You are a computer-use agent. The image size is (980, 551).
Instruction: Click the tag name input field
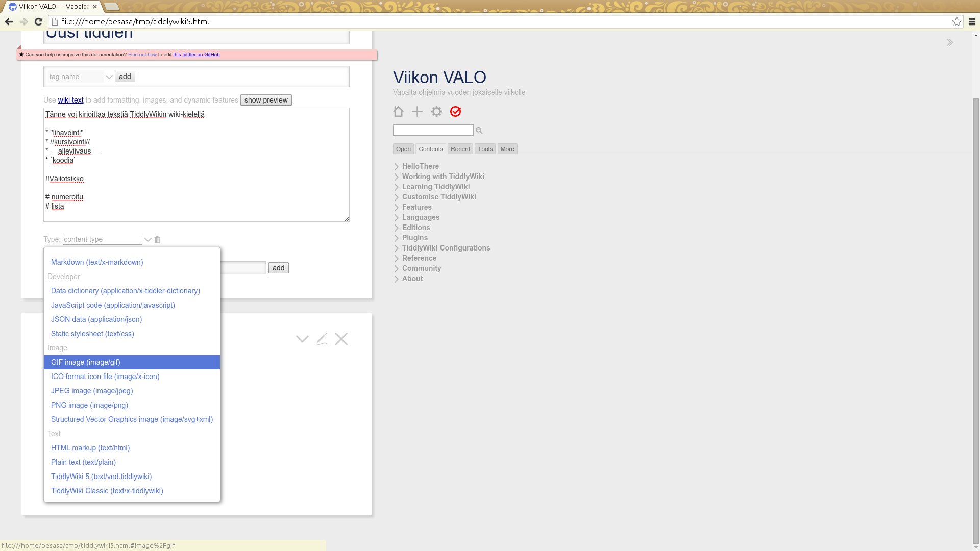(76, 77)
